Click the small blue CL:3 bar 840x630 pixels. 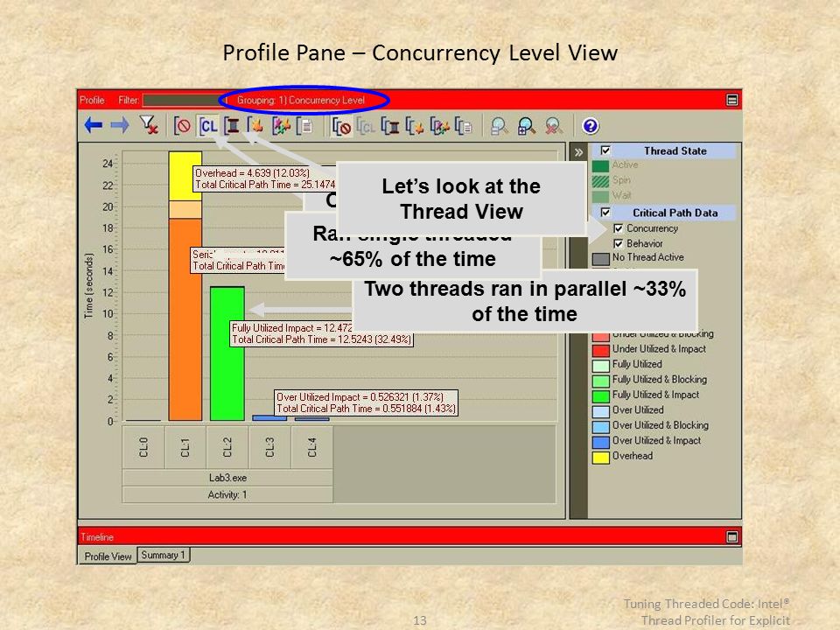[269, 418]
